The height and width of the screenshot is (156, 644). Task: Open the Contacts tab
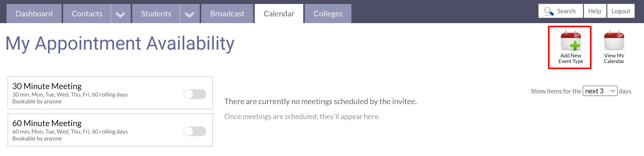tap(87, 14)
